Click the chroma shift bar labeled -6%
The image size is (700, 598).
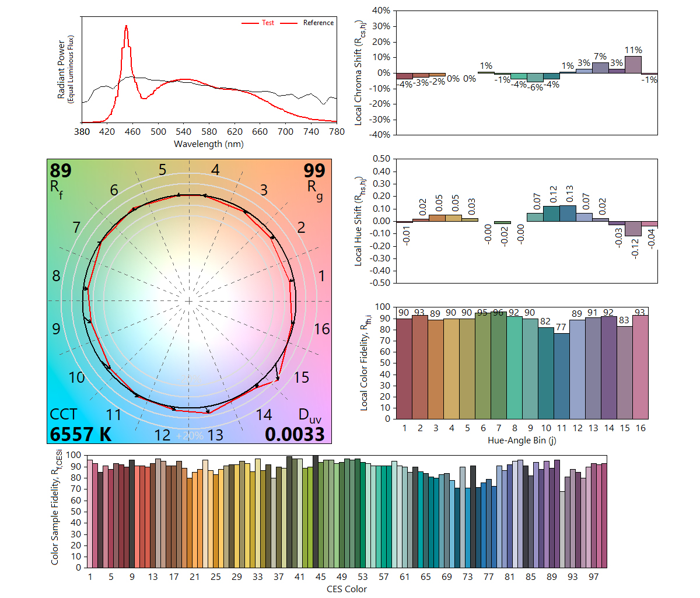[535, 78]
